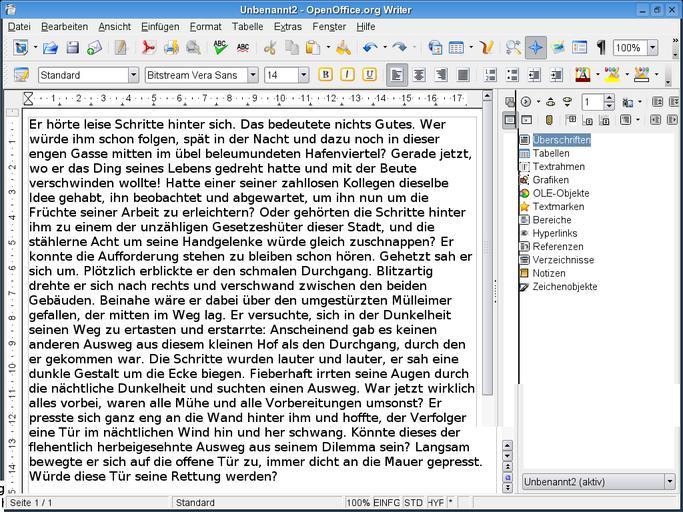Screen dimensions: 683x512
Task: Select Textmarken in the Navigator list
Action: click(x=558, y=206)
